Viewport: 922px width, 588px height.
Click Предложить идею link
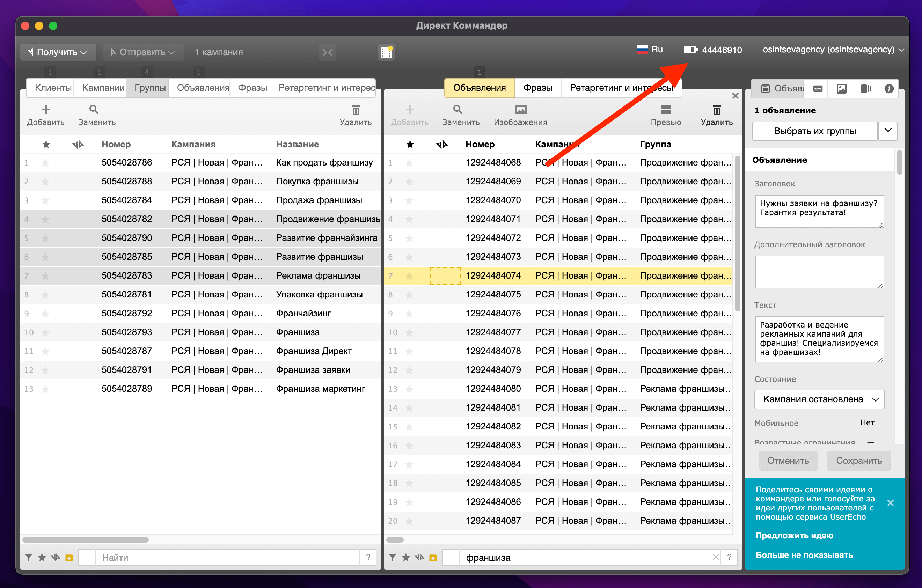coord(794,536)
